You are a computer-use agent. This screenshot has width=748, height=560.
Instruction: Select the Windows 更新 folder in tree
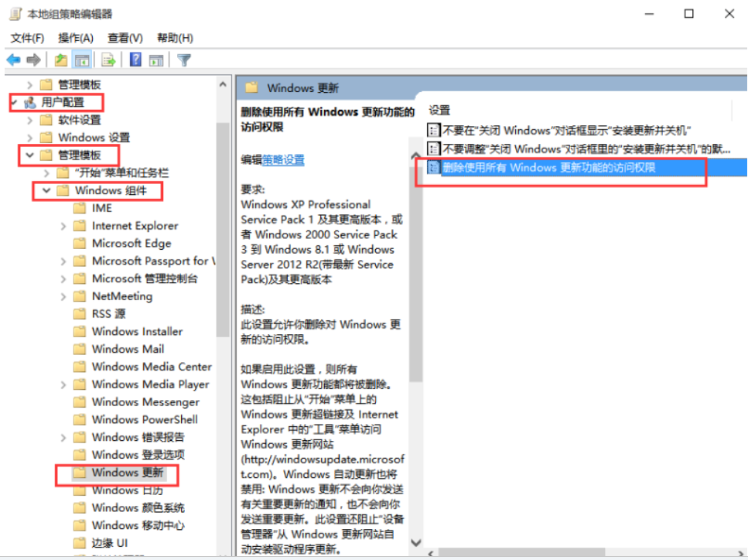(127, 473)
